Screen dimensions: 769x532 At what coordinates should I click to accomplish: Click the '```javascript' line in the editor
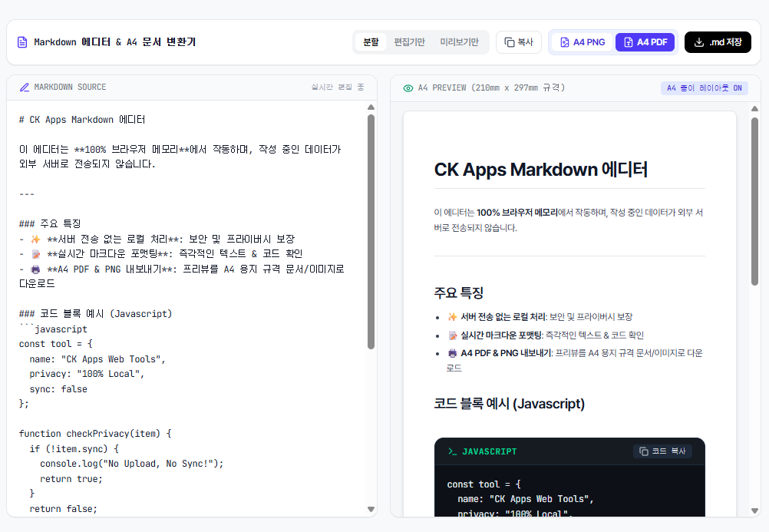coord(53,329)
